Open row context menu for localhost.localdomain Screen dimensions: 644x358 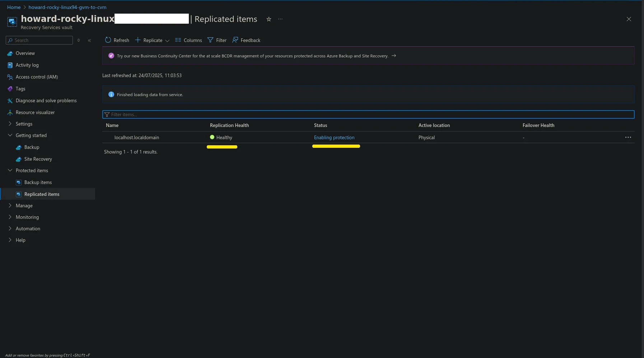pyautogui.click(x=628, y=137)
